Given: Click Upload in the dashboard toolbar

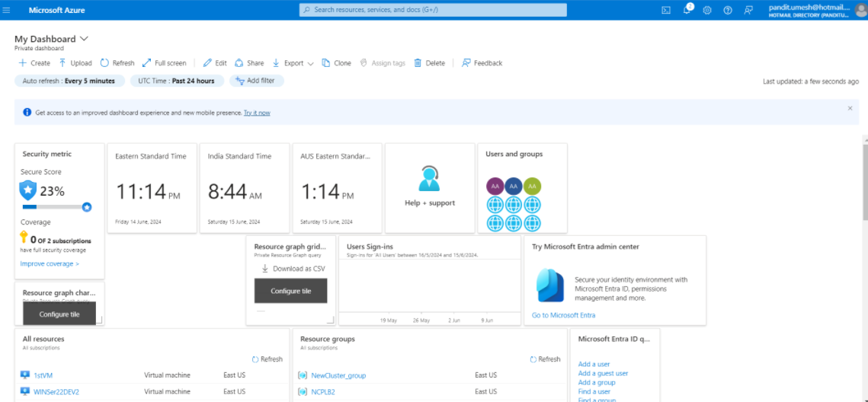Looking at the screenshot, I should tap(75, 63).
